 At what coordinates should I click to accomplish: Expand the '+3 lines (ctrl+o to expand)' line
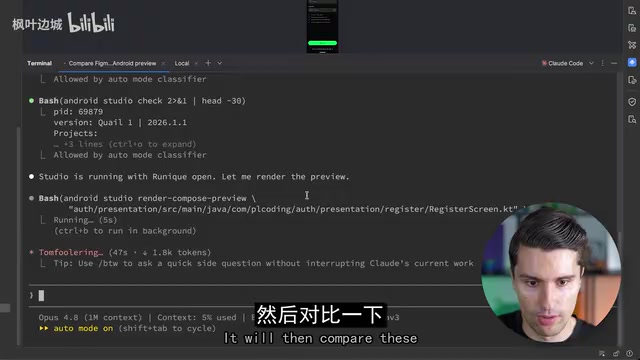[x=125, y=144]
